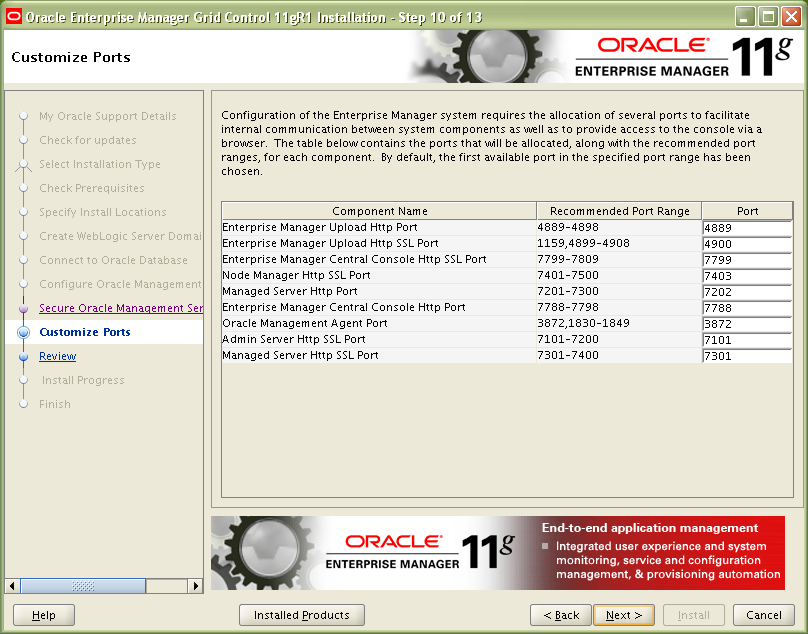Click range cell 3872,1830-1849
Viewport: 808px width, 634px height.
(619, 323)
